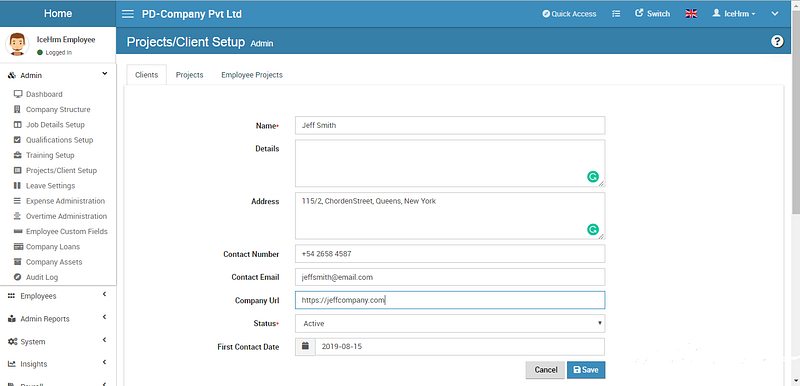Click the Audit Log compass icon
This screenshot has height=386, width=800.
point(17,277)
